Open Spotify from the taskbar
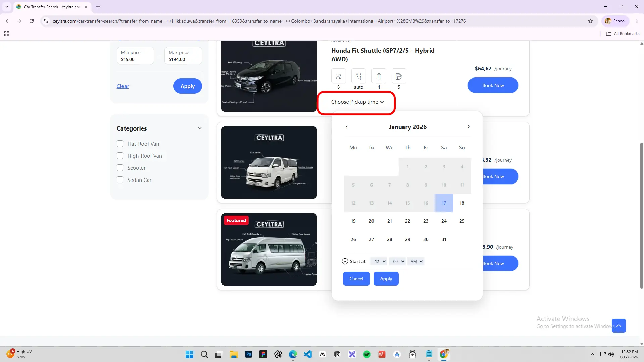Screen dimensions: 644x362 367,354
